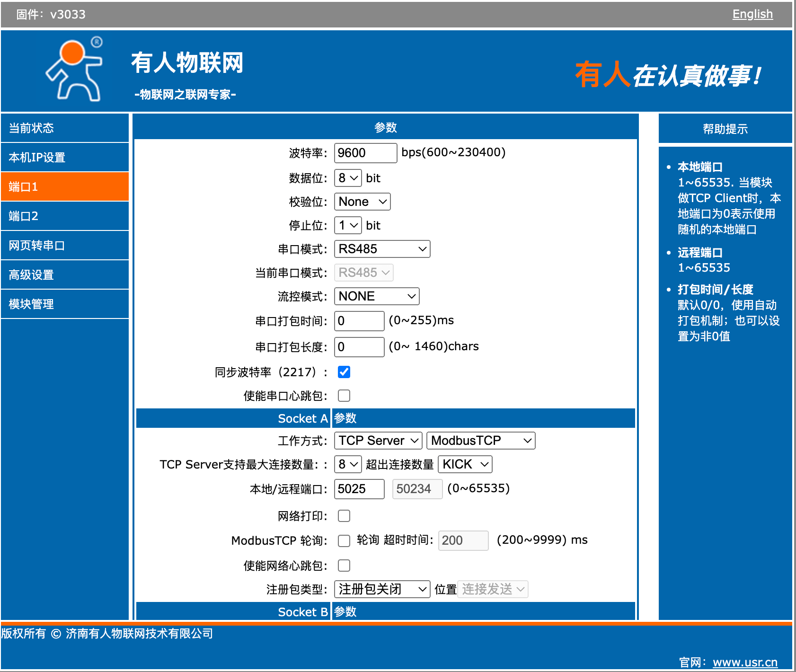This screenshot has height=672, width=796.
Task: Open the 注册包类型 dropdown
Action: coord(381,589)
